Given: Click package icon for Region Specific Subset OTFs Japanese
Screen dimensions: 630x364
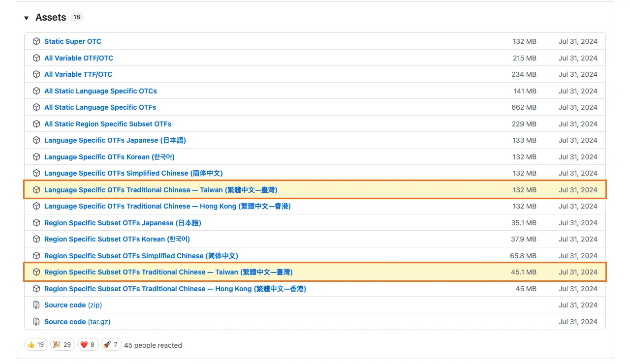Looking at the screenshot, I should [x=36, y=223].
